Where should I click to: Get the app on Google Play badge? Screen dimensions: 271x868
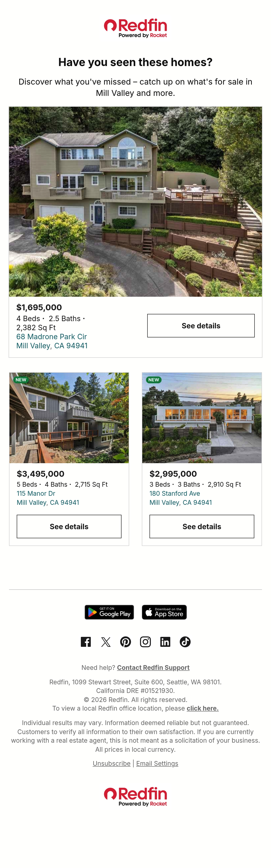click(x=109, y=612)
